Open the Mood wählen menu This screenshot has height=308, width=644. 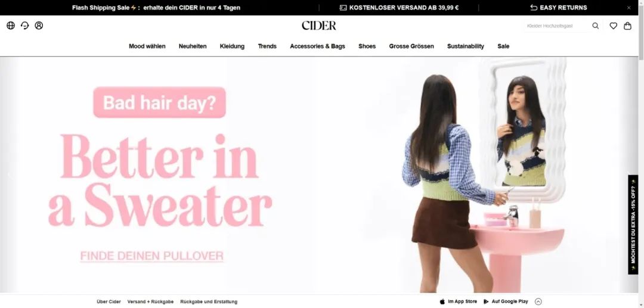147,46
